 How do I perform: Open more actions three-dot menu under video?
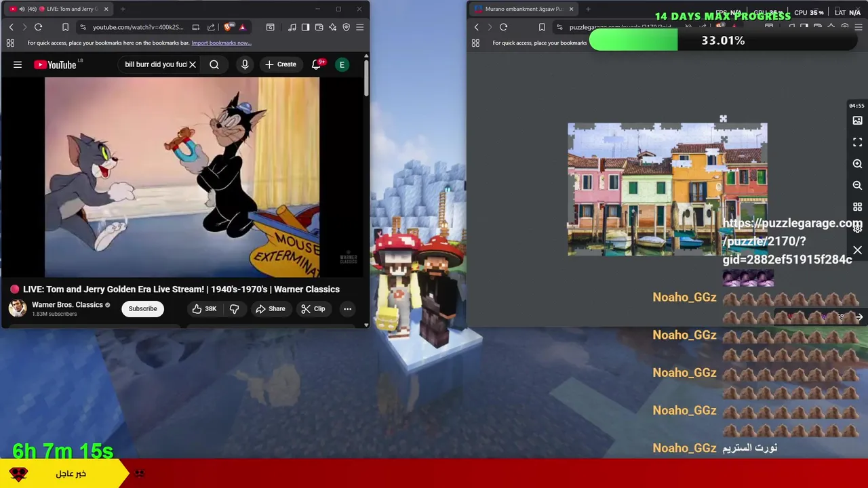pos(347,308)
